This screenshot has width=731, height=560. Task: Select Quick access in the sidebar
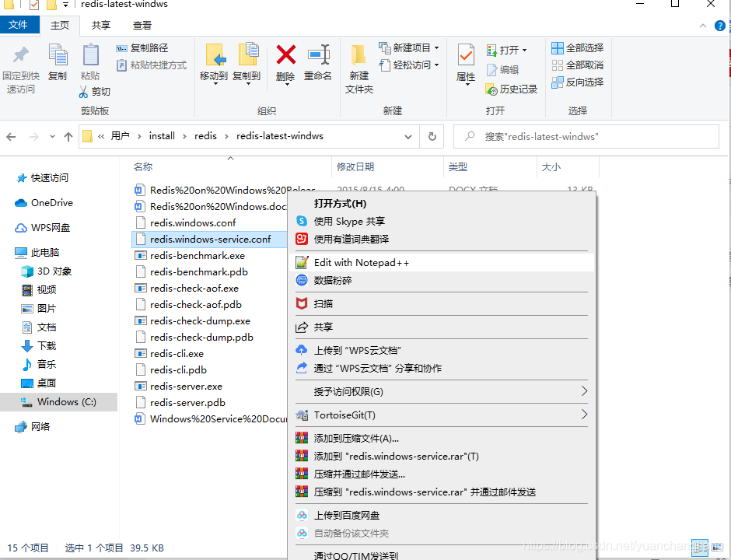click(43, 177)
